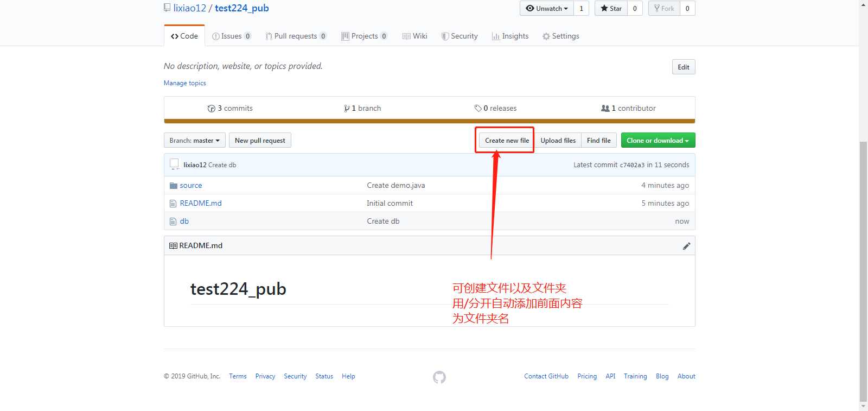The height and width of the screenshot is (411, 868).
Task: Open commit message Create demo.java
Action: pyautogui.click(x=396, y=186)
